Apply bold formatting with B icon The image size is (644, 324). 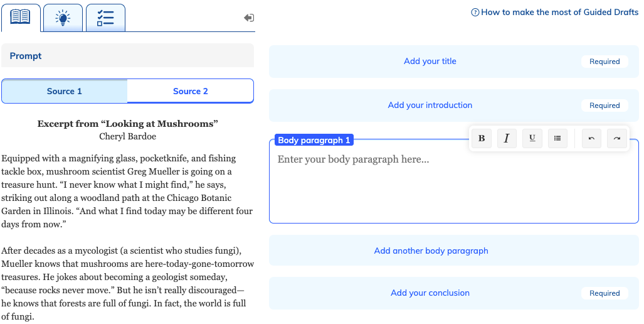click(482, 138)
